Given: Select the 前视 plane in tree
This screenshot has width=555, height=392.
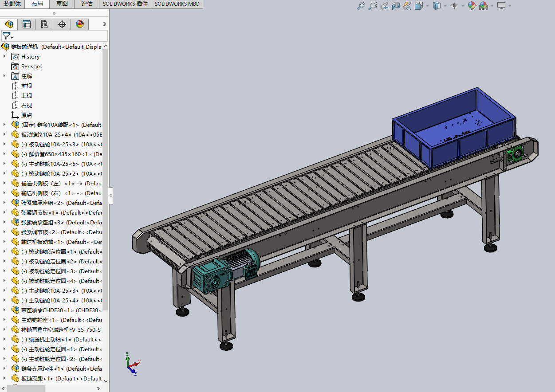Looking at the screenshot, I should pyautogui.click(x=27, y=86).
